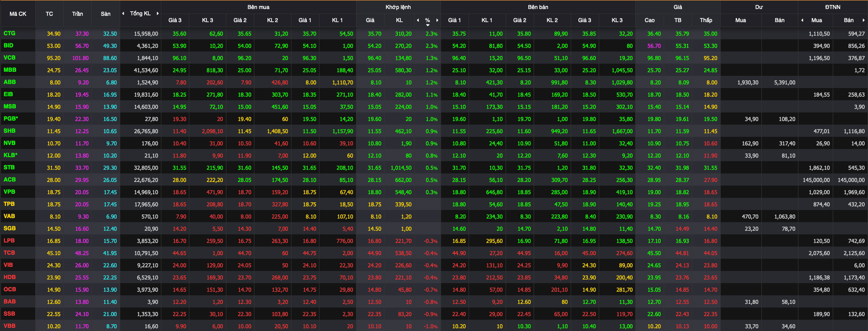Screen dimensions: 868x331
Task: Click STB matched volume 1,014,50
Action: tap(401, 168)
